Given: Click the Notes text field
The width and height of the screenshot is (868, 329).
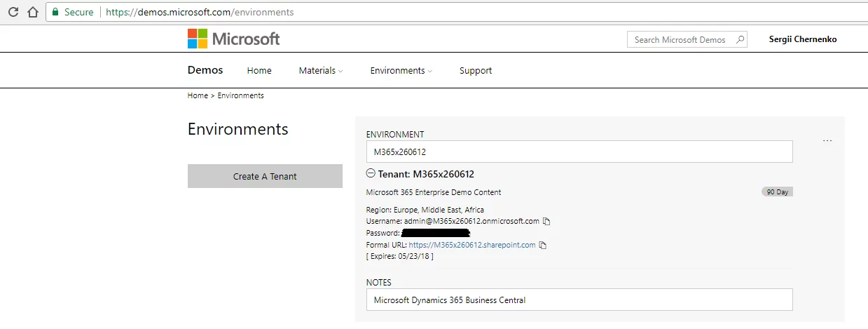Looking at the screenshot, I should (579, 300).
